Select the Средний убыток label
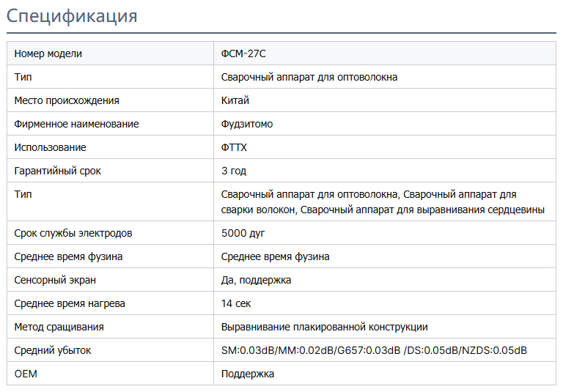This screenshot has width=563, height=392. click(x=53, y=350)
